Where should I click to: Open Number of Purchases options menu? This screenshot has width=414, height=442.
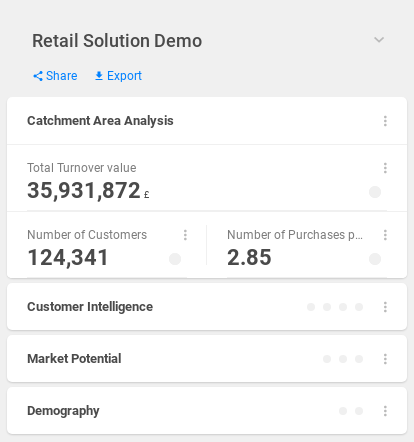(x=385, y=235)
